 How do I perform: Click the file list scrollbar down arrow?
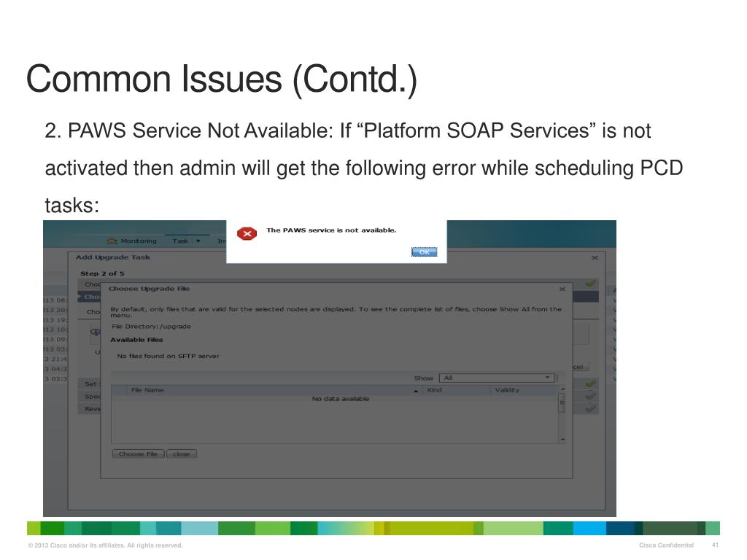(562, 440)
